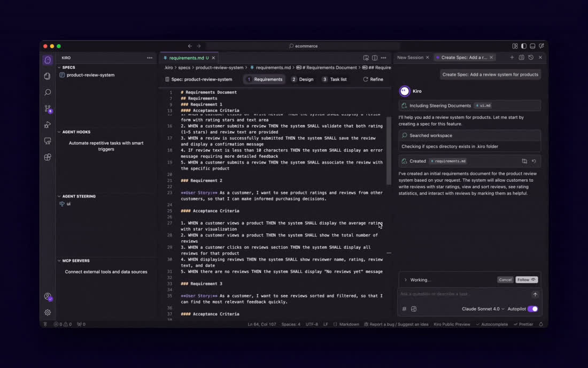The width and height of the screenshot is (588, 368).
Task: Click the editor vertical scrollbar thumb
Action: (389, 150)
